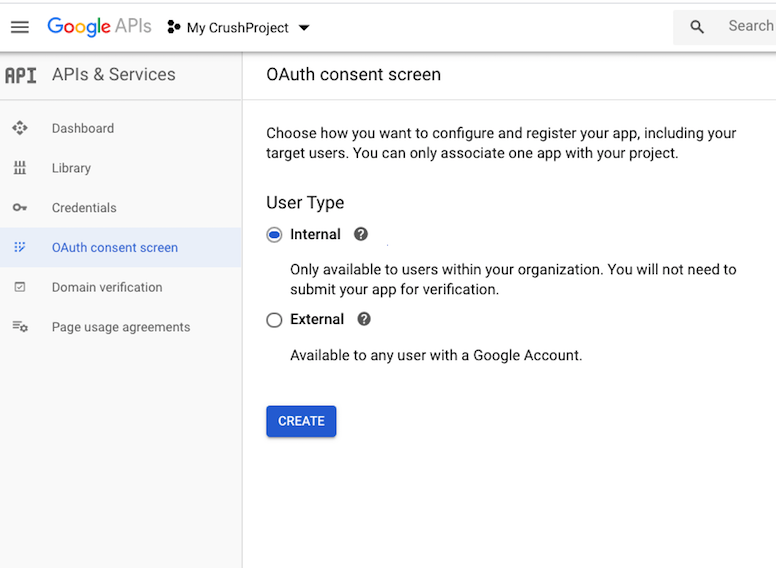Image resolution: width=776 pixels, height=568 pixels.
Task: Click the OAuth consent screen sidebar icon
Action: (x=20, y=247)
